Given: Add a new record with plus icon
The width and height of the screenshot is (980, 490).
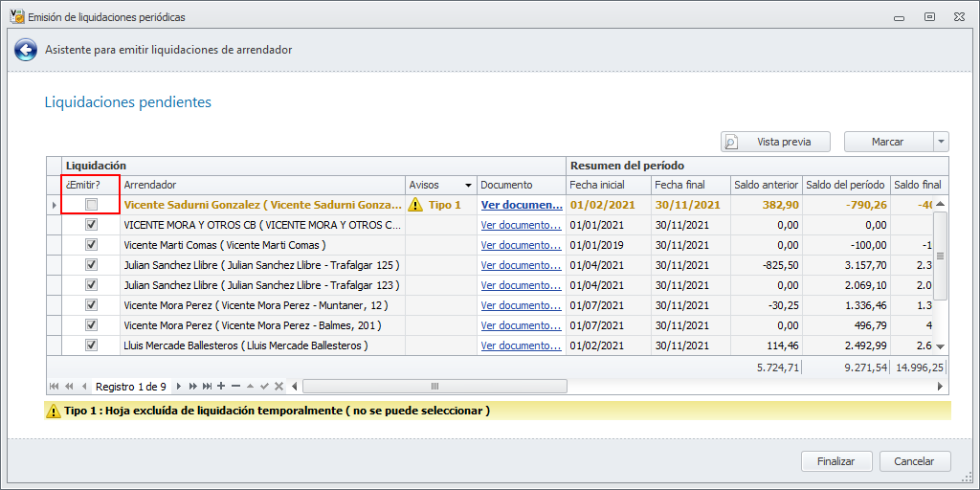Looking at the screenshot, I should tap(221, 387).
